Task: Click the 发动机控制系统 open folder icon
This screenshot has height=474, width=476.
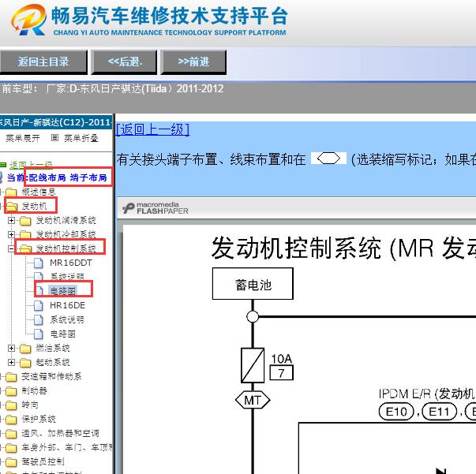Action: (25, 249)
